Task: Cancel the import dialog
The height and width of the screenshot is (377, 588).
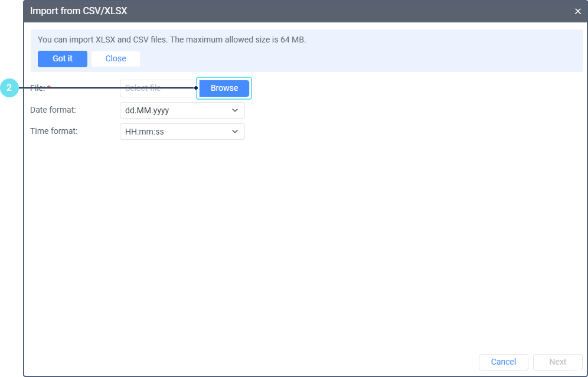Action: point(503,362)
